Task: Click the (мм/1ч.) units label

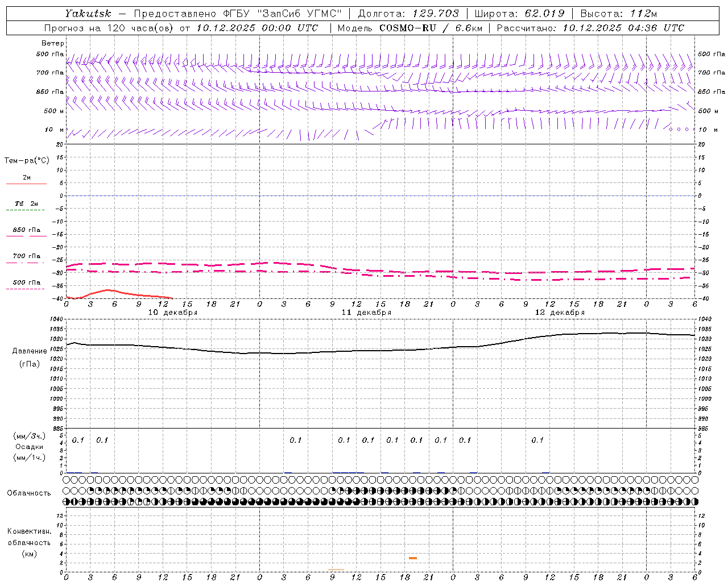Action: click(x=30, y=458)
